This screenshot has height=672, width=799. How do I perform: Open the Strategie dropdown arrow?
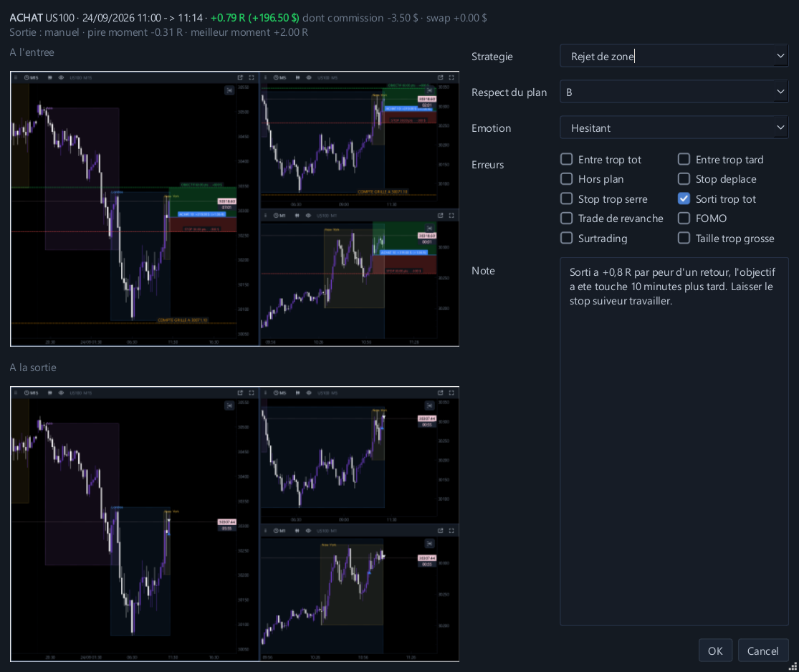point(780,56)
